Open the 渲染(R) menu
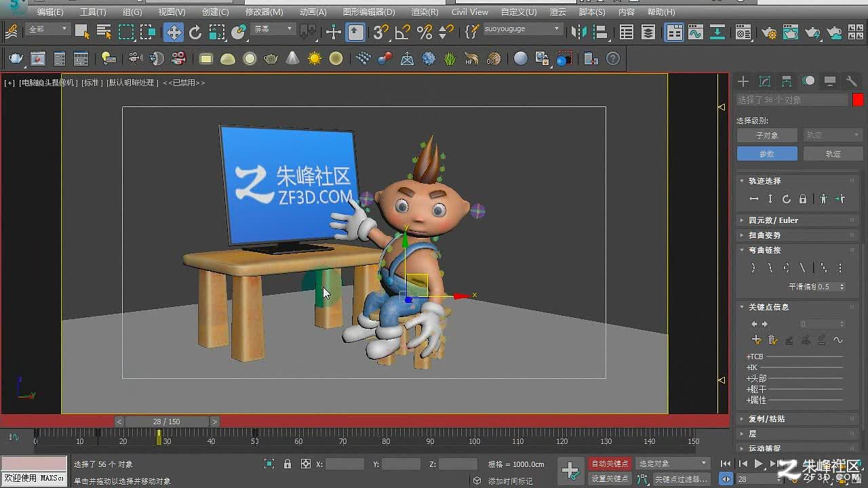Viewport: 868px width, 488px height. pos(425,12)
